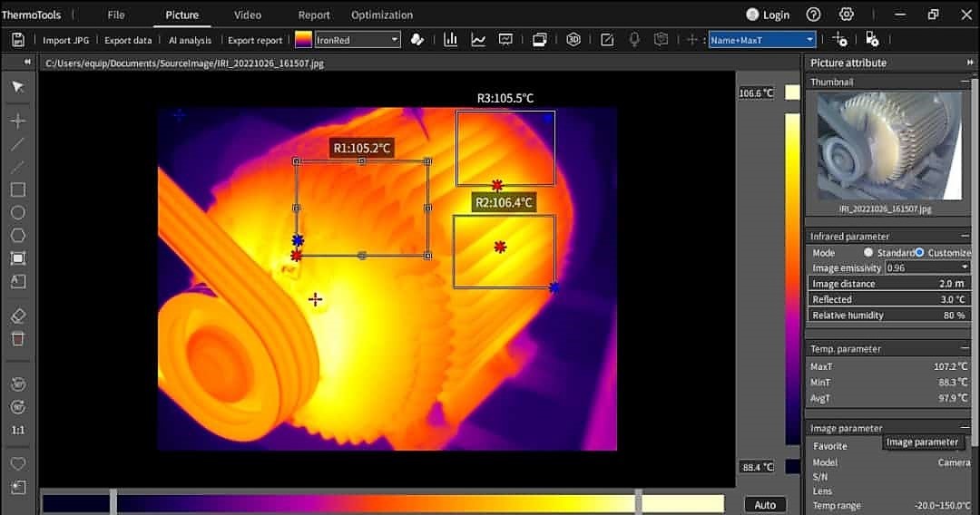Click AI analysis button
Screen dimensions: 980x515
coord(190,40)
